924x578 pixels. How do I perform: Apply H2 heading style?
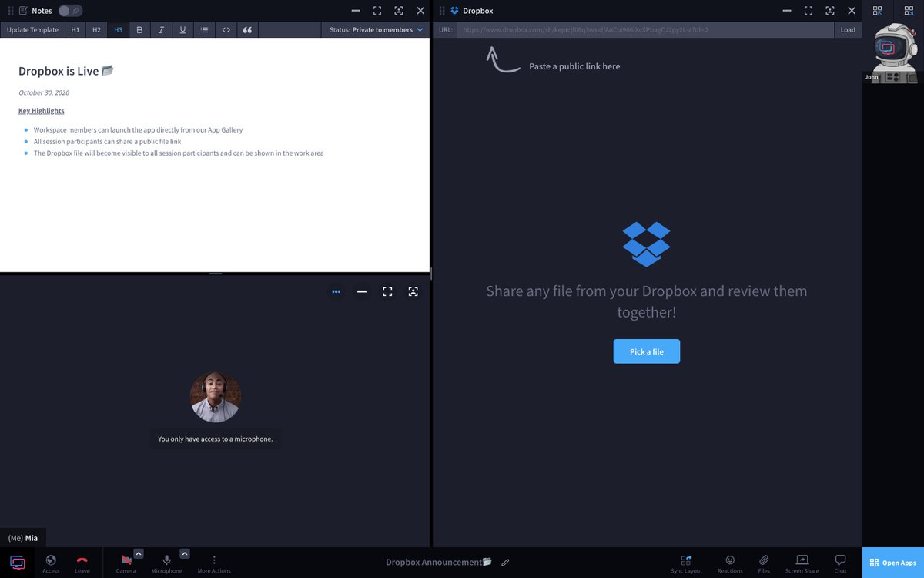tap(96, 30)
